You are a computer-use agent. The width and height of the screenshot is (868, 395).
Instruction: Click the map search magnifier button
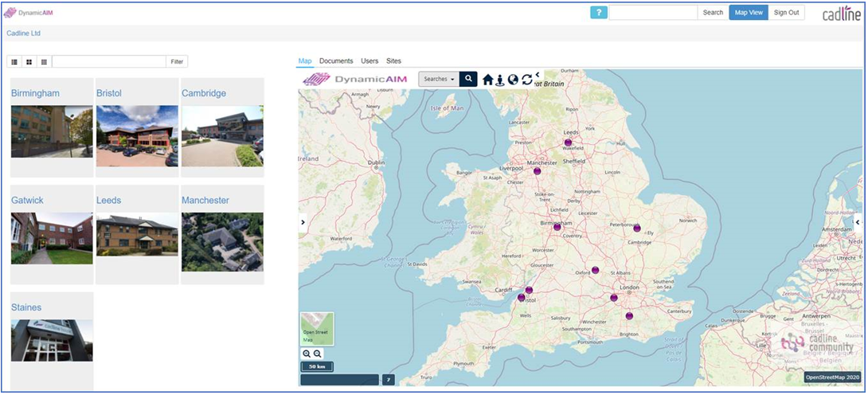coord(468,79)
